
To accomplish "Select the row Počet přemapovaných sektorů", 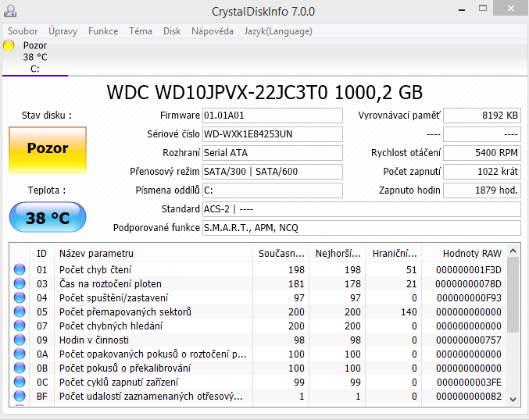I will point(258,311).
